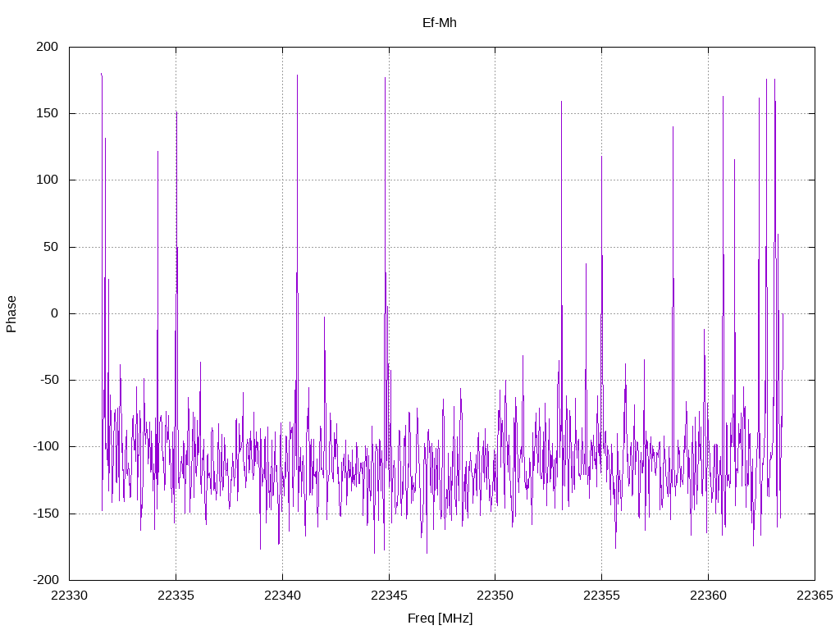Click the x-axis tick label '22345'
The height and width of the screenshot is (630, 840).
389,596
